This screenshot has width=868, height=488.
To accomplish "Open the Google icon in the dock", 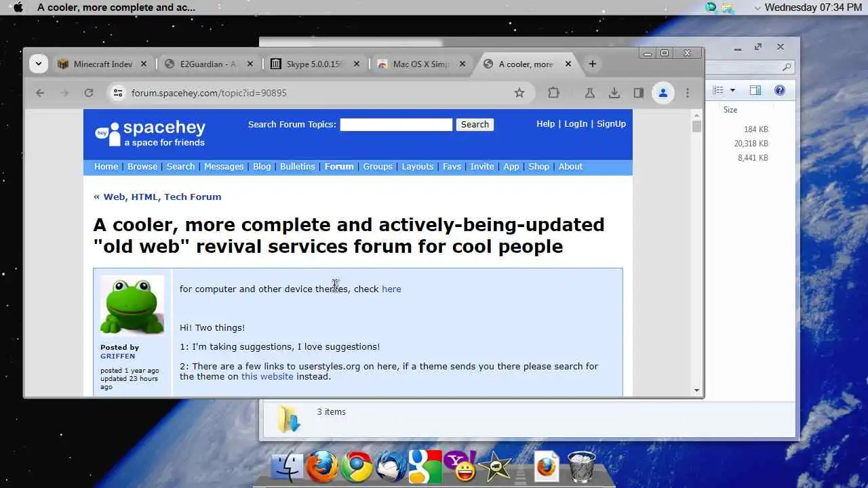I will click(426, 466).
